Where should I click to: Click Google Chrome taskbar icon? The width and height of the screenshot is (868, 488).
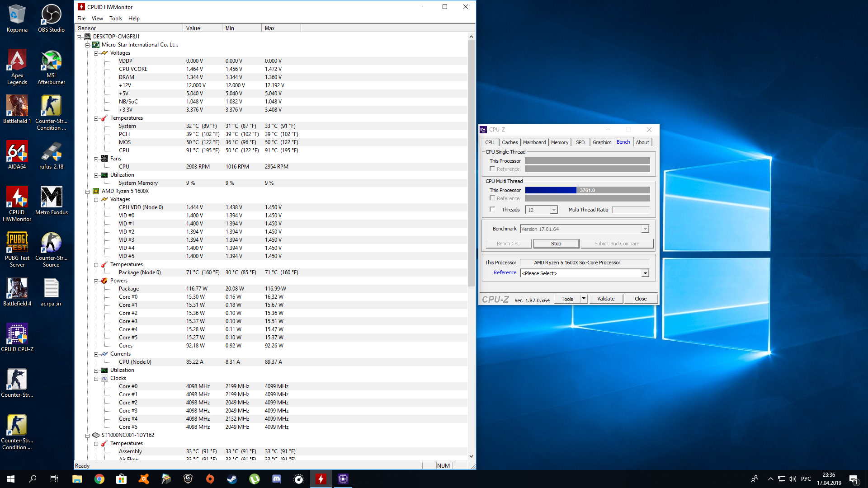click(99, 479)
